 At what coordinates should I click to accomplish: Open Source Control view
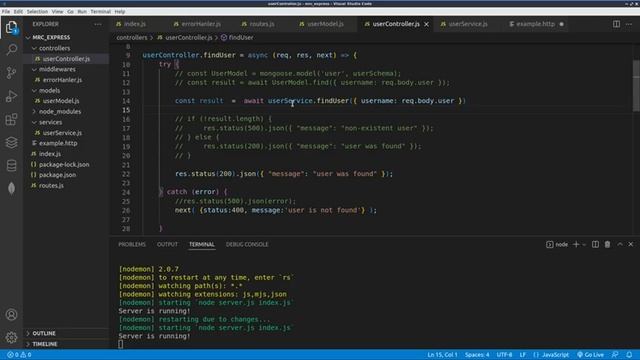11,73
